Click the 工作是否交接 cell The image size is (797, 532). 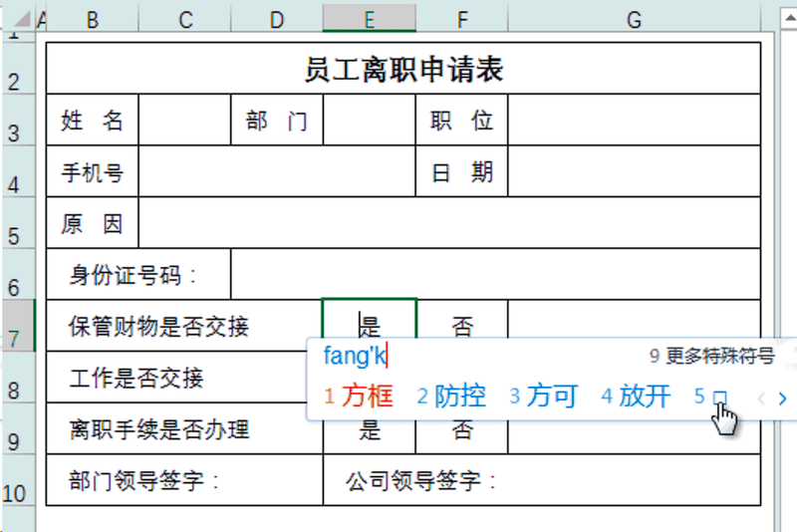pos(176,377)
